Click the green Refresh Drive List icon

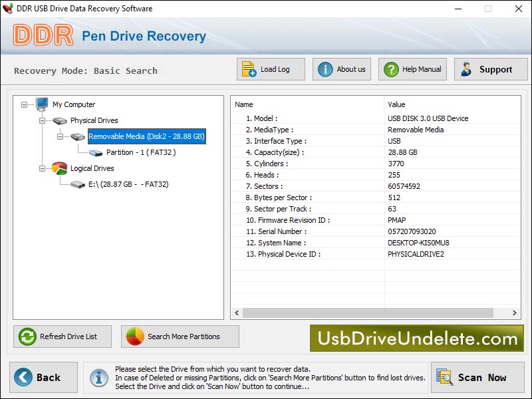click(27, 336)
